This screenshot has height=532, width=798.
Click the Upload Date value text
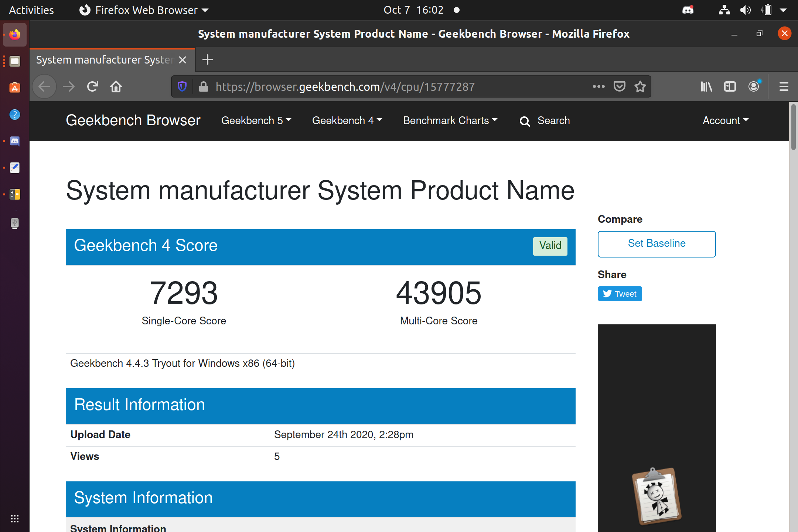coord(344,435)
